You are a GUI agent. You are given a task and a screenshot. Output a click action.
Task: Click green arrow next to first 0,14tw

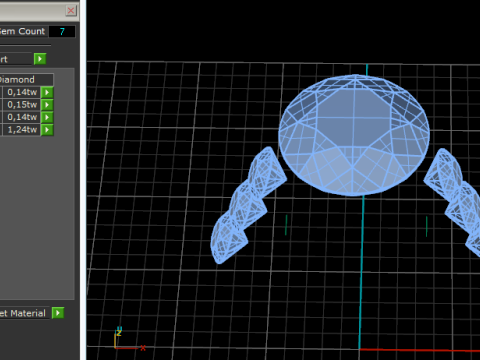47,92
